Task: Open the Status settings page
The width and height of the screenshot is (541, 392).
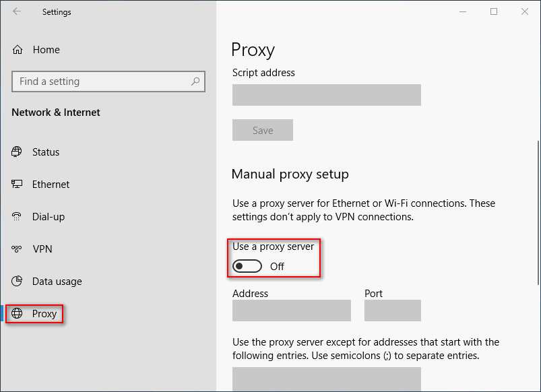Action: [46, 152]
